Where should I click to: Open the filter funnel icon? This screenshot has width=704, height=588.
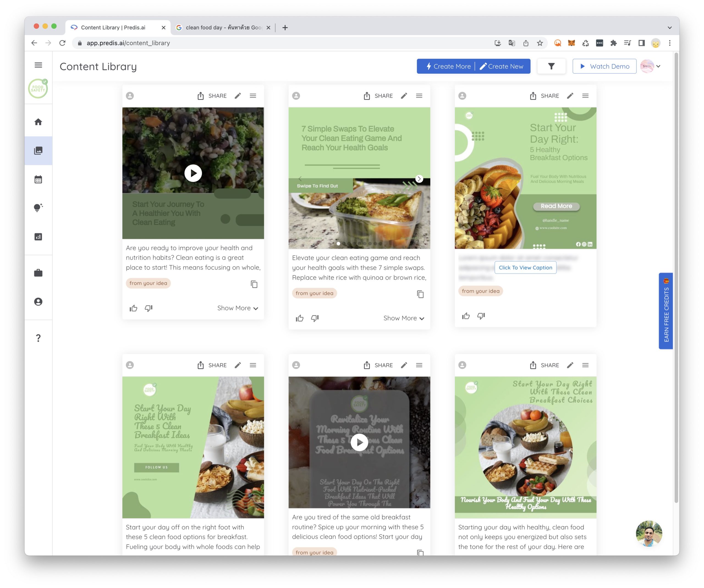551,66
